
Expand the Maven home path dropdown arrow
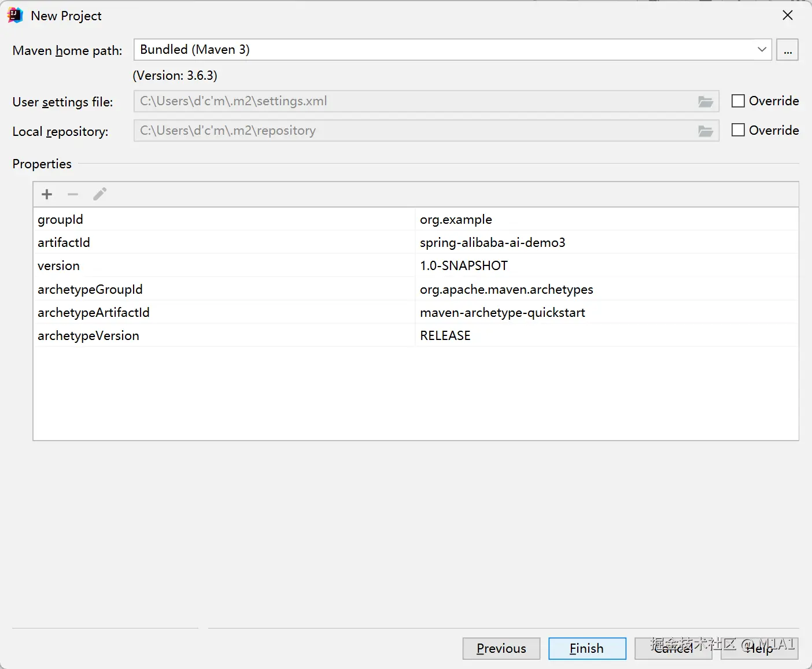point(762,50)
